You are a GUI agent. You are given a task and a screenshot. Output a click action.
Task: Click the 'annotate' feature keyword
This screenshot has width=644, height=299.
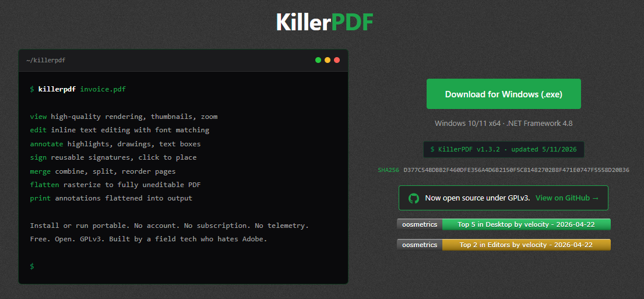tap(47, 144)
